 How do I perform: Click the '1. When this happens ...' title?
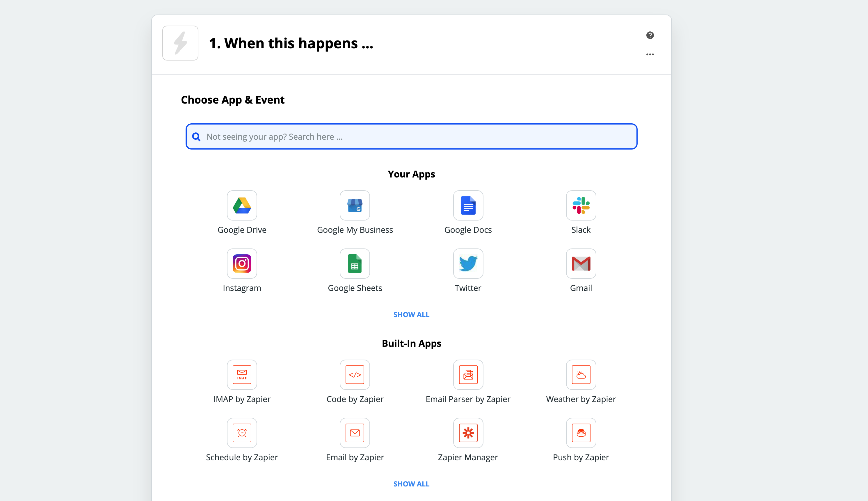point(291,43)
